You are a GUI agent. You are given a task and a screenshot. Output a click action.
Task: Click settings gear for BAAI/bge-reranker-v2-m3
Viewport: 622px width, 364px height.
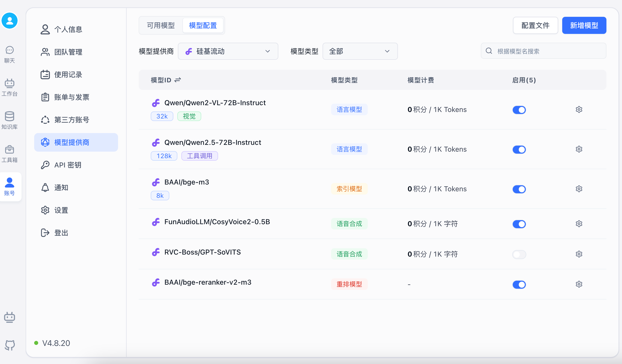pyautogui.click(x=579, y=284)
